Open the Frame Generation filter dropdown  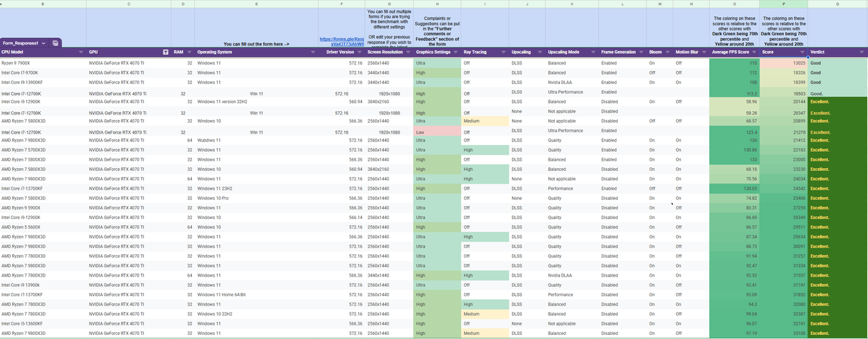pyautogui.click(x=641, y=52)
